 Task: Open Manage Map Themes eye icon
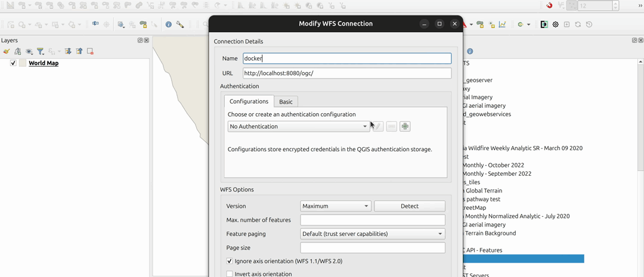(x=29, y=51)
